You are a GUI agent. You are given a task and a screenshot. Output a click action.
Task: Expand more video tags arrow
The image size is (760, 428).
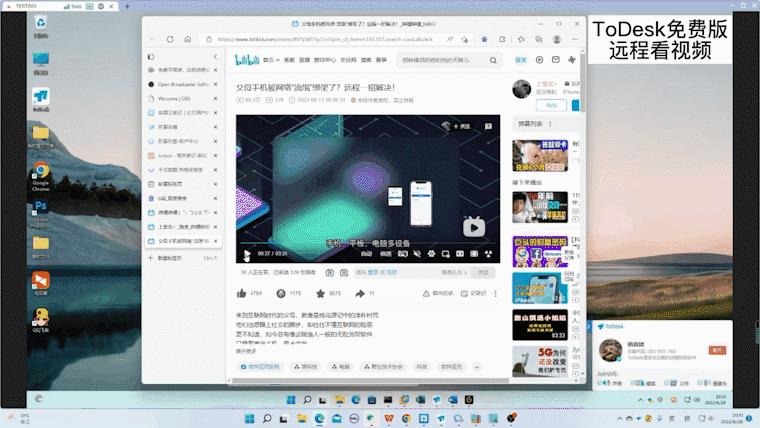coord(477,367)
